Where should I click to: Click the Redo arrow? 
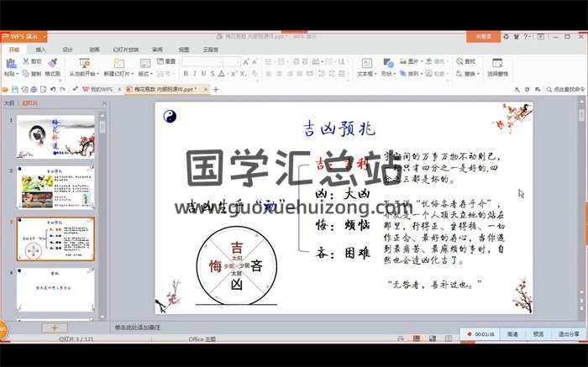coord(63,89)
